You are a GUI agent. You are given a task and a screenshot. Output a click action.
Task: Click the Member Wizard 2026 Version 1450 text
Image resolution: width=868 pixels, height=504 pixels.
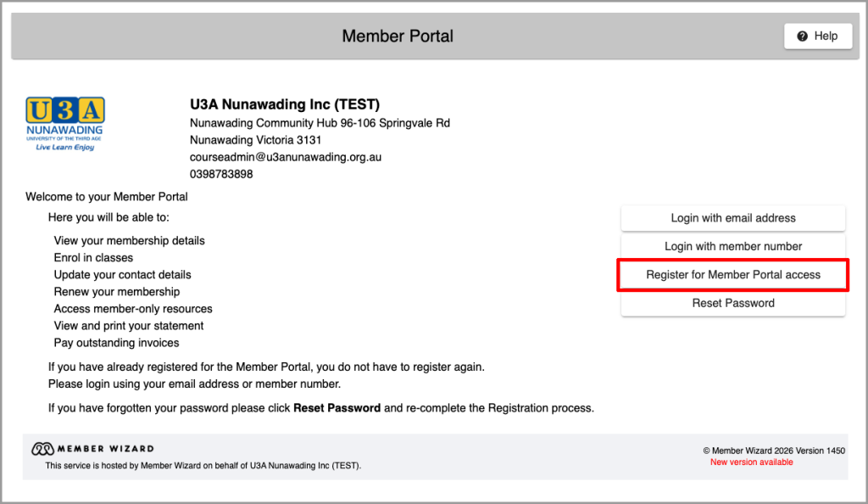(x=774, y=451)
